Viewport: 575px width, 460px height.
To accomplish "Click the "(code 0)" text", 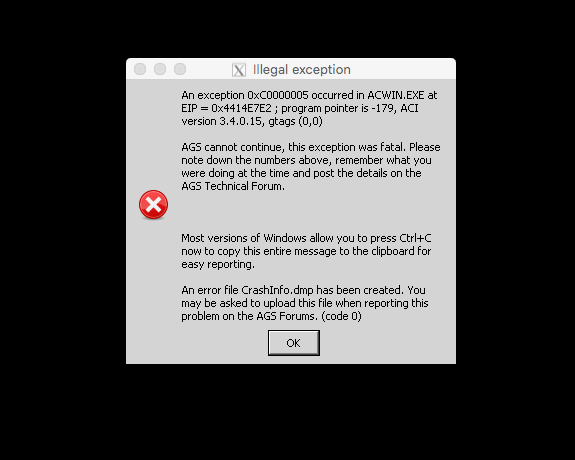I will pos(341,316).
